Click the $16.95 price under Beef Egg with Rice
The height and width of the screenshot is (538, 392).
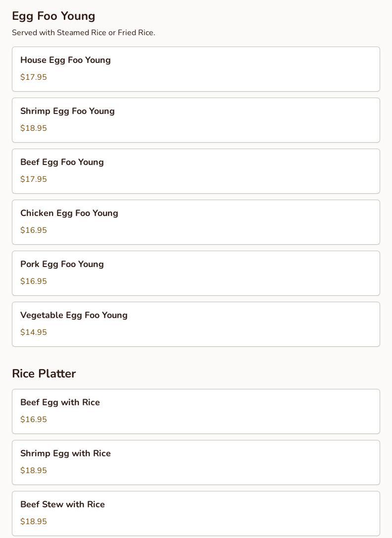point(34,420)
